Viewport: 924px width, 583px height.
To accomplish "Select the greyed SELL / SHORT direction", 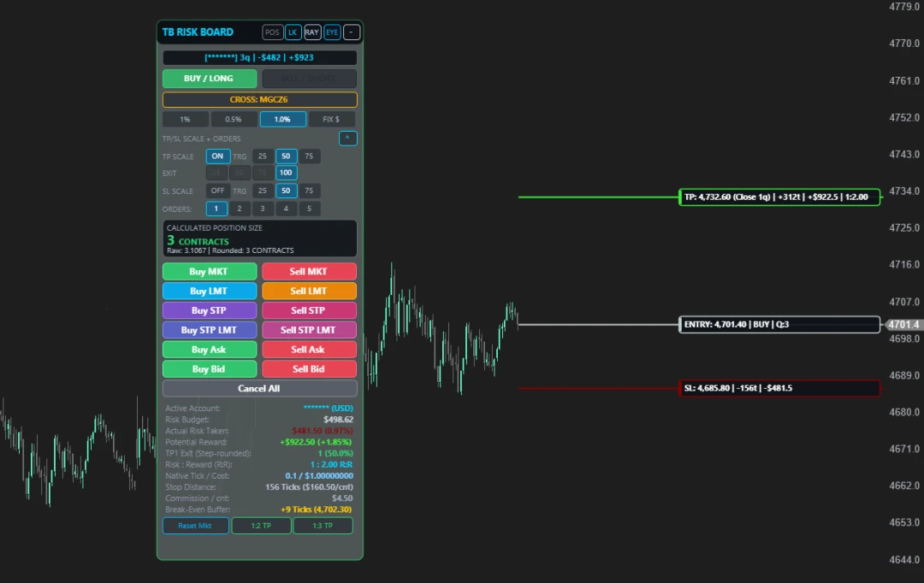I will click(310, 79).
